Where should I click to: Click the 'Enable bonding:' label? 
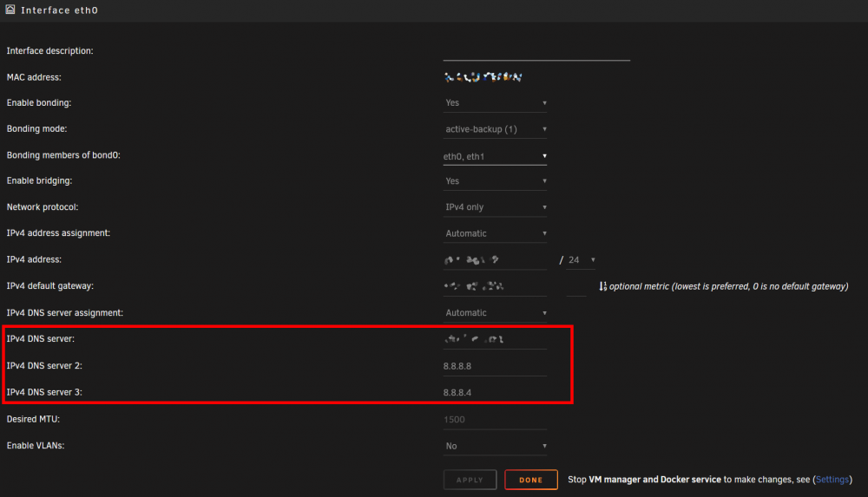(39, 102)
